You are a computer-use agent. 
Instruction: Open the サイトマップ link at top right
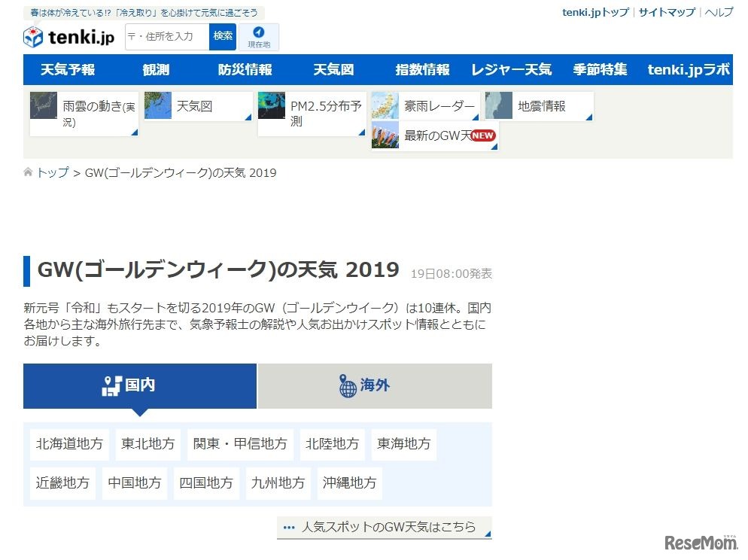667,12
